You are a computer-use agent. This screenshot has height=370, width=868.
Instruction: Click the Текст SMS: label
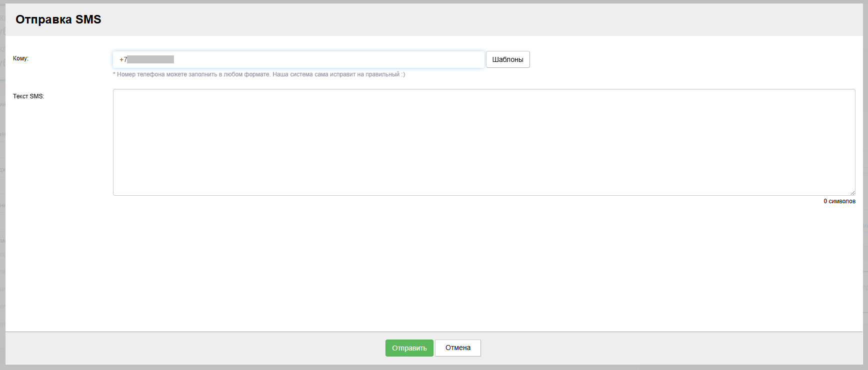[x=28, y=96]
